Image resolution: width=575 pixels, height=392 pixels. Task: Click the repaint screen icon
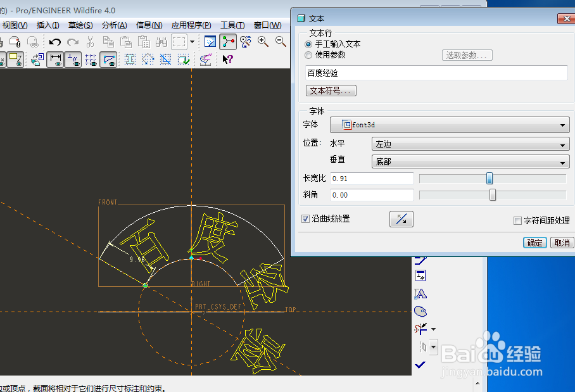coord(210,42)
